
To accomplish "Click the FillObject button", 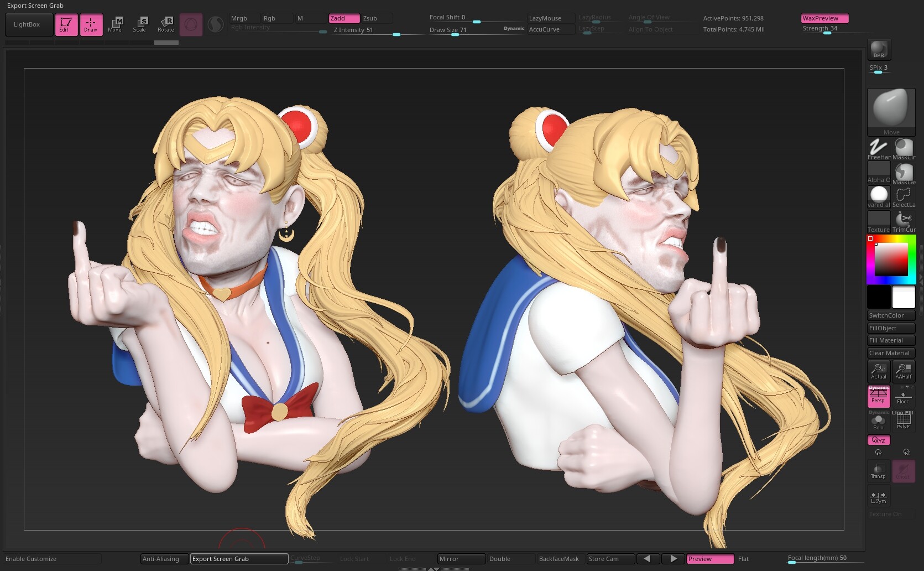I will coord(891,328).
